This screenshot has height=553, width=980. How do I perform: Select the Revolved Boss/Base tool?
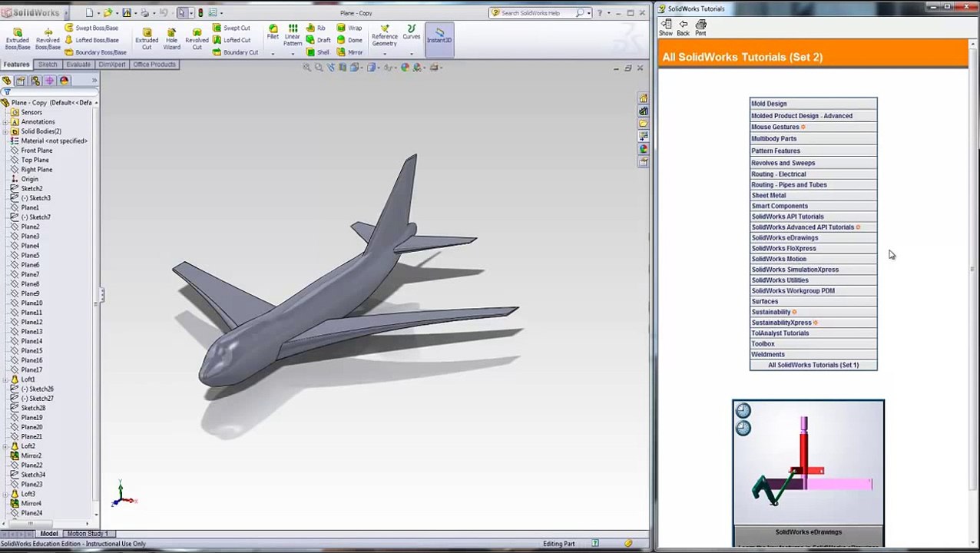48,38
